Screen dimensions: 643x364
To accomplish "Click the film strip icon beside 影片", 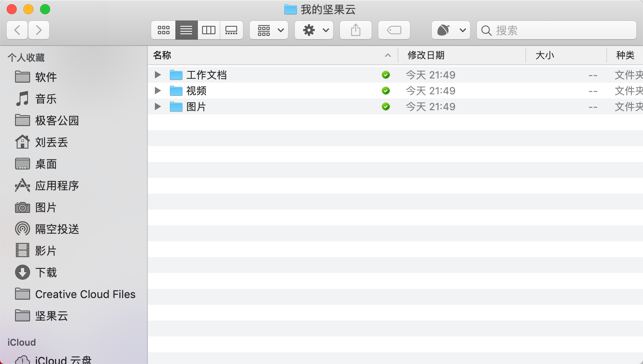I will (23, 250).
